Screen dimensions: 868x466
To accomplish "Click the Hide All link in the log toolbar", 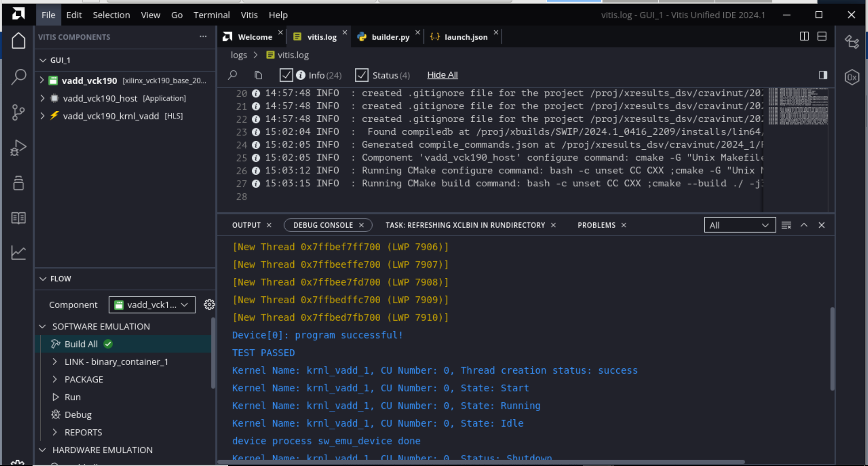I will (x=442, y=75).
